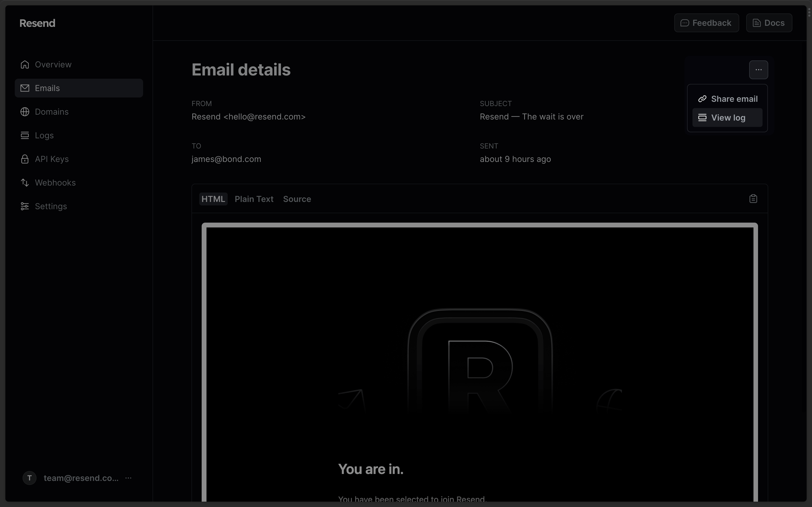
Task: Click the Logs list icon in sidebar
Action: pyautogui.click(x=25, y=135)
